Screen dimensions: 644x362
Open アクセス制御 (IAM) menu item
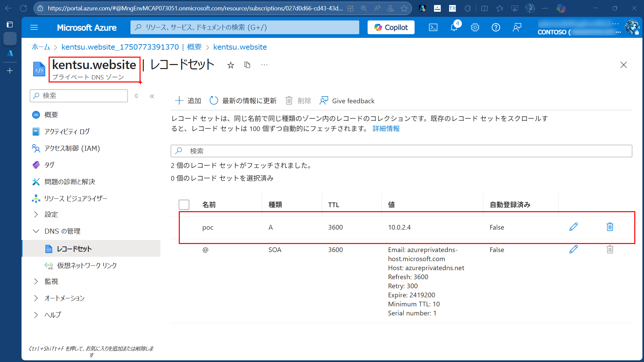tap(72, 148)
